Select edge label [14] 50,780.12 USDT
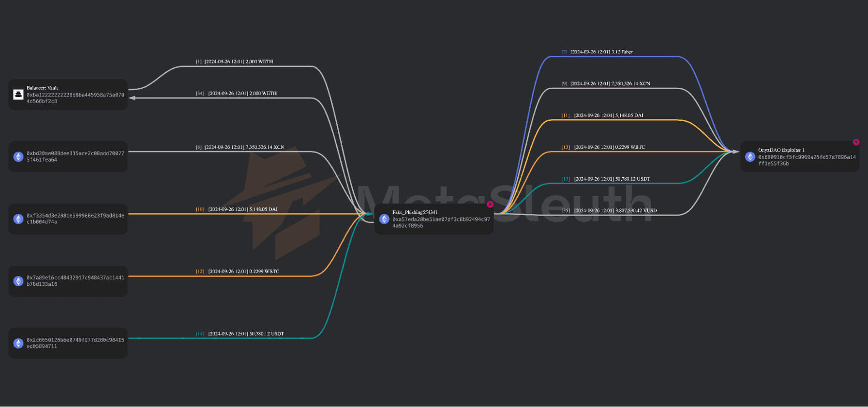Screen dimensions: 868x407 tap(240, 334)
